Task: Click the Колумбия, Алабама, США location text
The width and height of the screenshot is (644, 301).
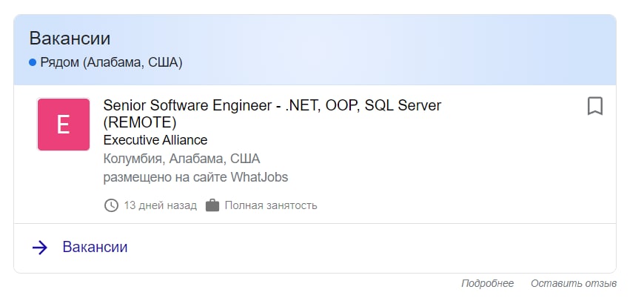Action: pyautogui.click(x=181, y=159)
